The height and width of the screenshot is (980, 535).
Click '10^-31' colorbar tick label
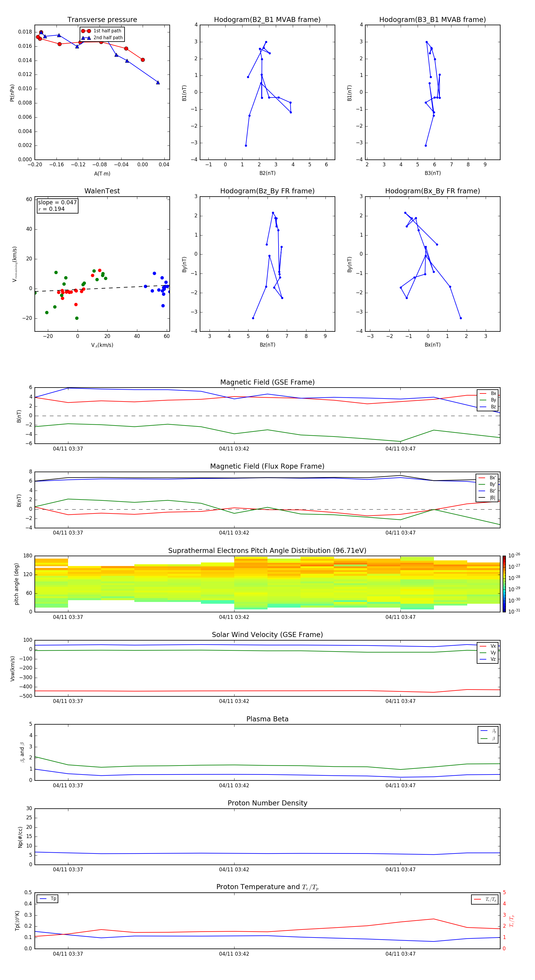[x=514, y=612]
